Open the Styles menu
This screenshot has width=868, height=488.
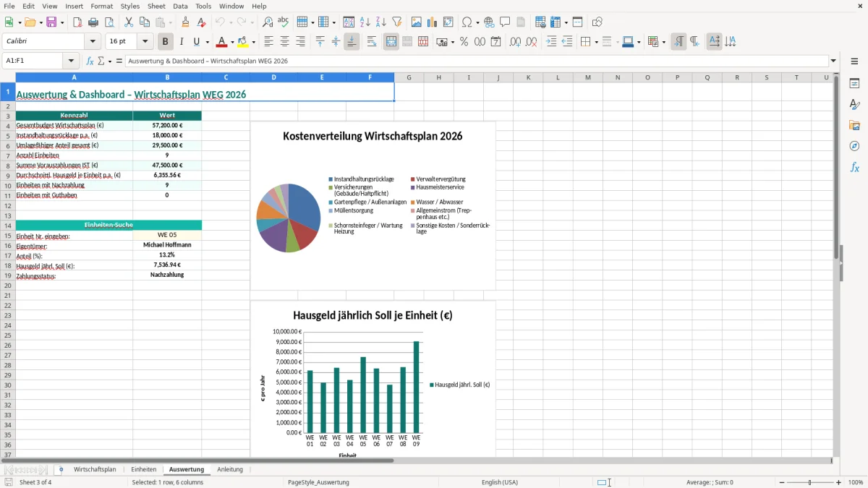[130, 6]
